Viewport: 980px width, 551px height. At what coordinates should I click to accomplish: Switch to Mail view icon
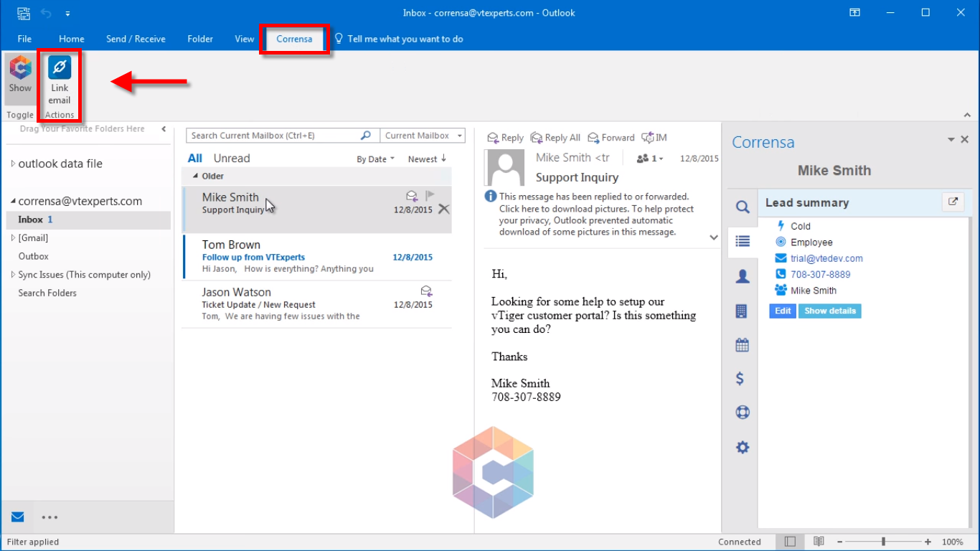click(18, 517)
